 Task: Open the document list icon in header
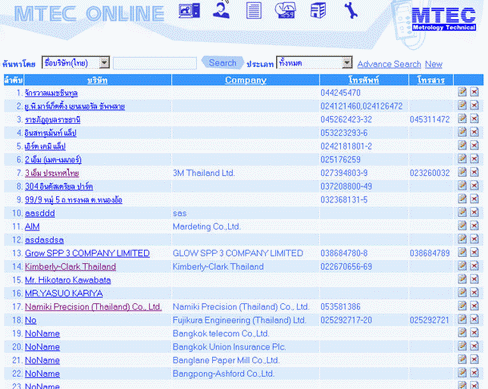point(254,10)
